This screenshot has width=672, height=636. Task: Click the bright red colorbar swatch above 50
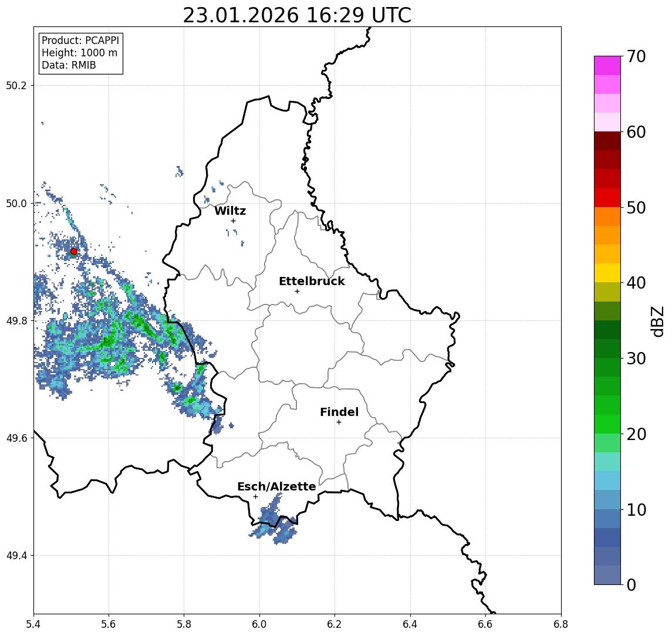click(x=607, y=198)
